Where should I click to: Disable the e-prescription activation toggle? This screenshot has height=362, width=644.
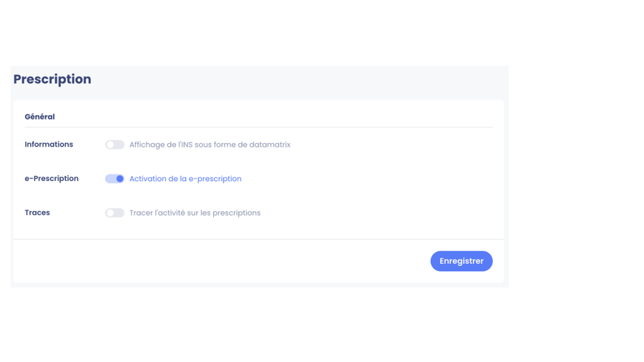(114, 178)
